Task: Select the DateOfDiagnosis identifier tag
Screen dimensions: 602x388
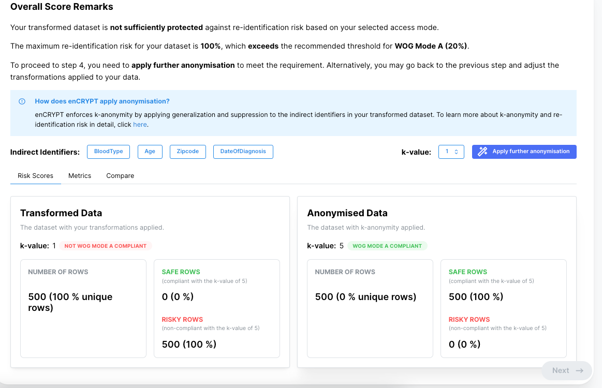Action: coord(243,152)
